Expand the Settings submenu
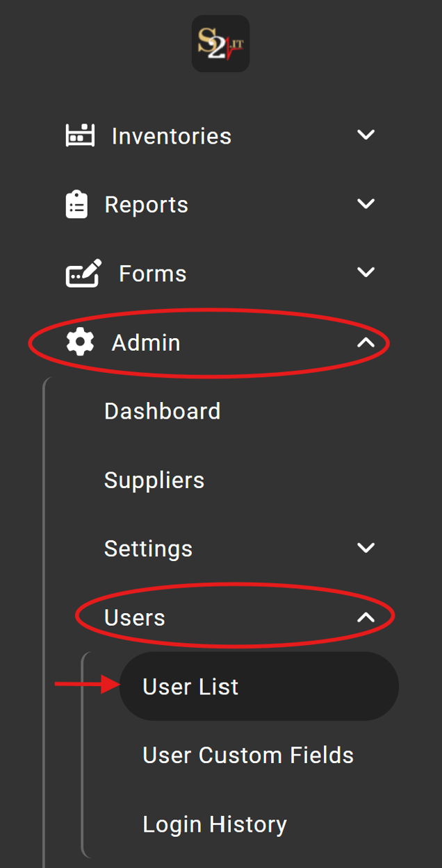This screenshot has width=442, height=868. 366,547
